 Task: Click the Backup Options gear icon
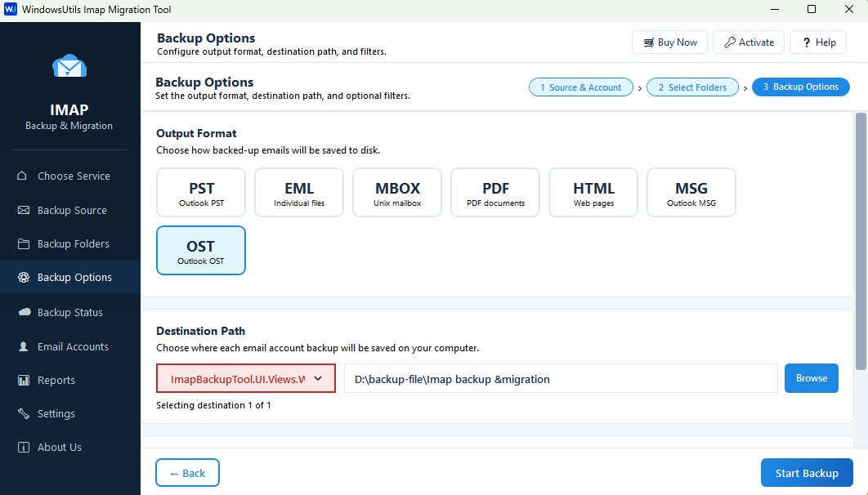click(23, 277)
